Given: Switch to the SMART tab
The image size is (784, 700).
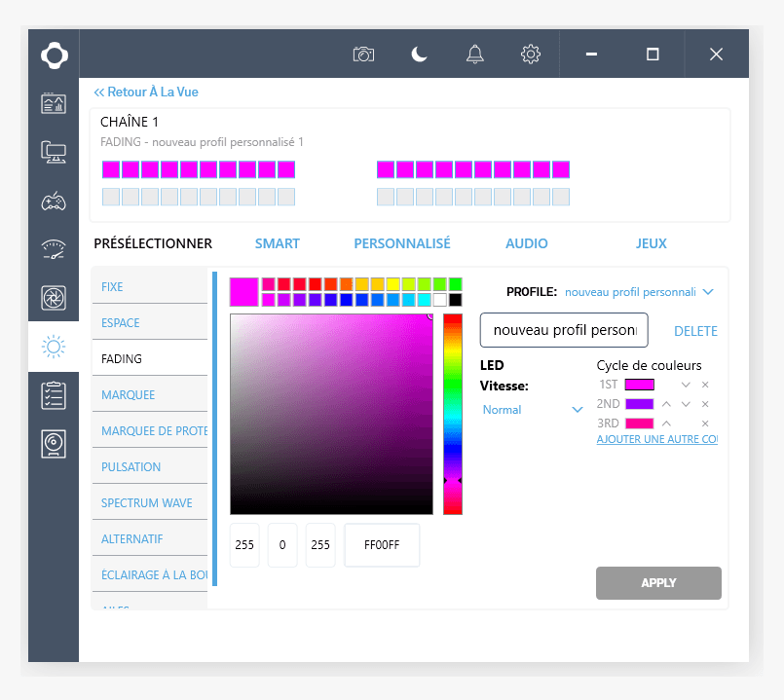Looking at the screenshot, I should point(278,243).
